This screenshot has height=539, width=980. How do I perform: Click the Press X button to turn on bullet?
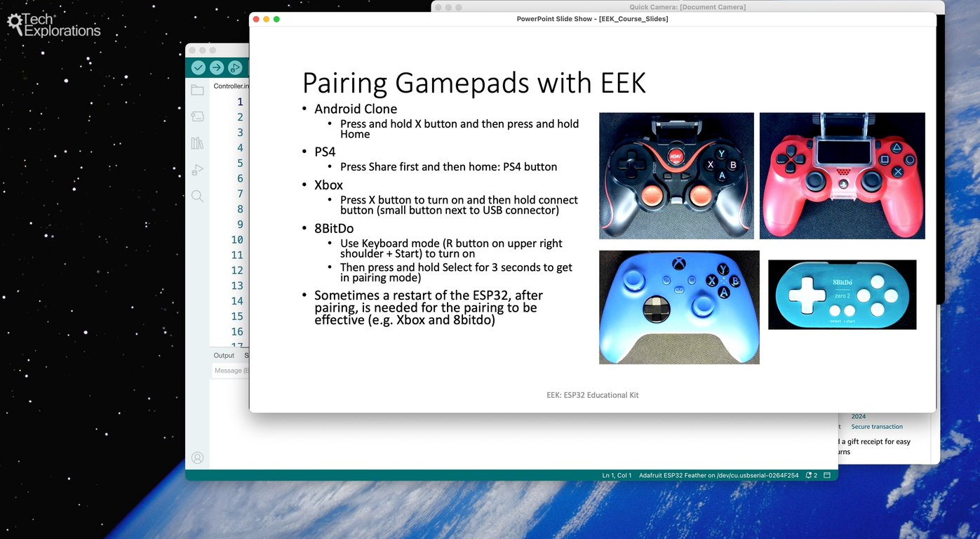click(x=459, y=205)
